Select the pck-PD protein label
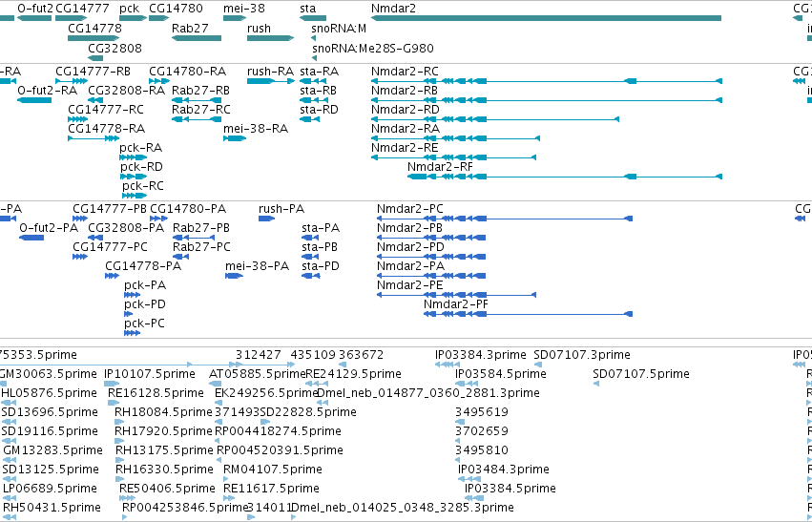 (144, 304)
